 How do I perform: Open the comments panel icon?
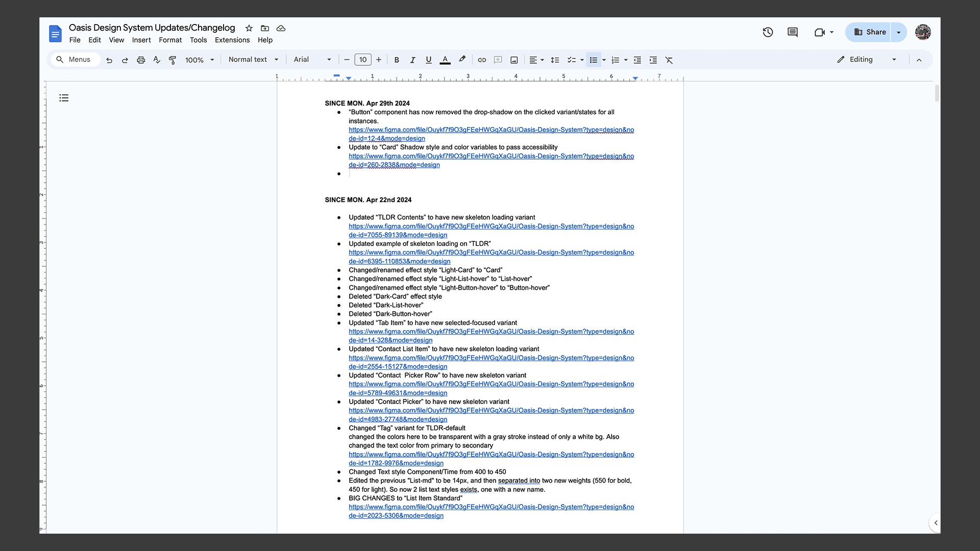click(792, 32)
